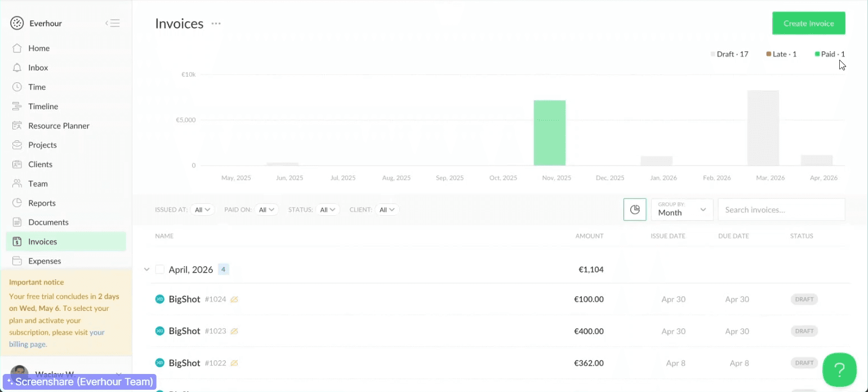Click the Mar, 2026 chart bar

763,128
